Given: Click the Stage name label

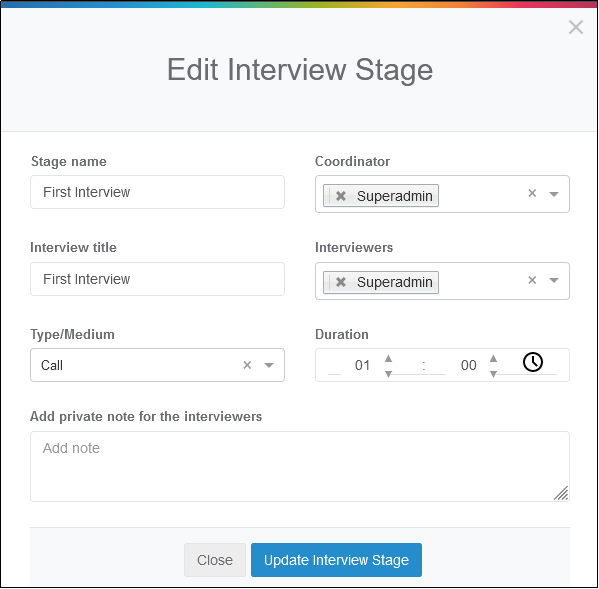Looking at the screenshot, I should pos(69,162).
